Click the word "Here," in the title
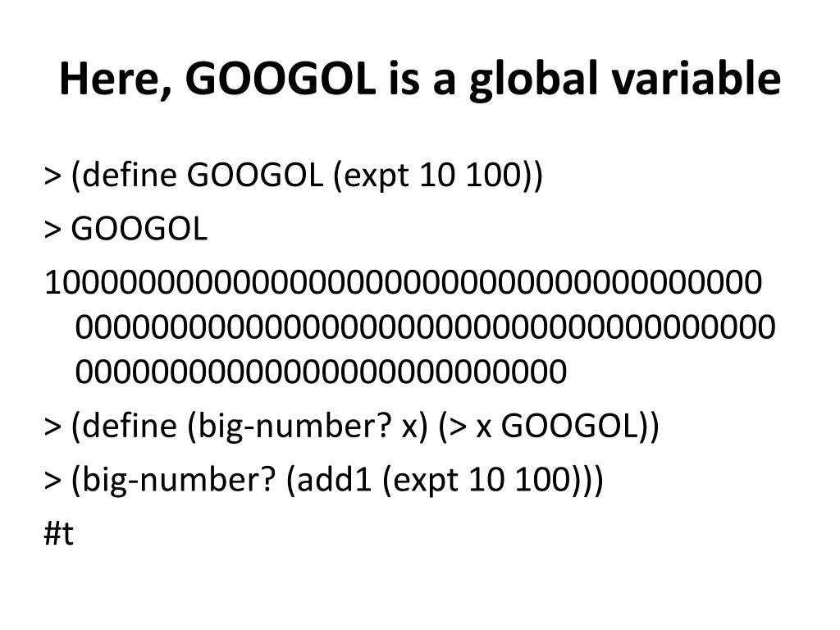The height and width of the screenshot is (630, 840). 115,80
